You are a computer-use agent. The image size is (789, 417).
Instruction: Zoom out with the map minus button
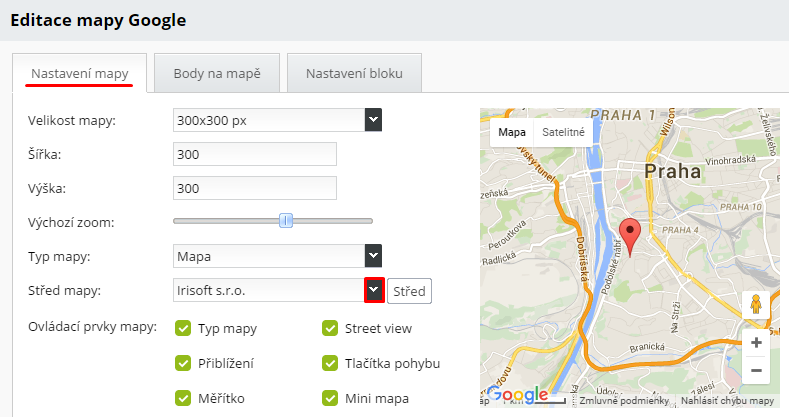(756, 370)
